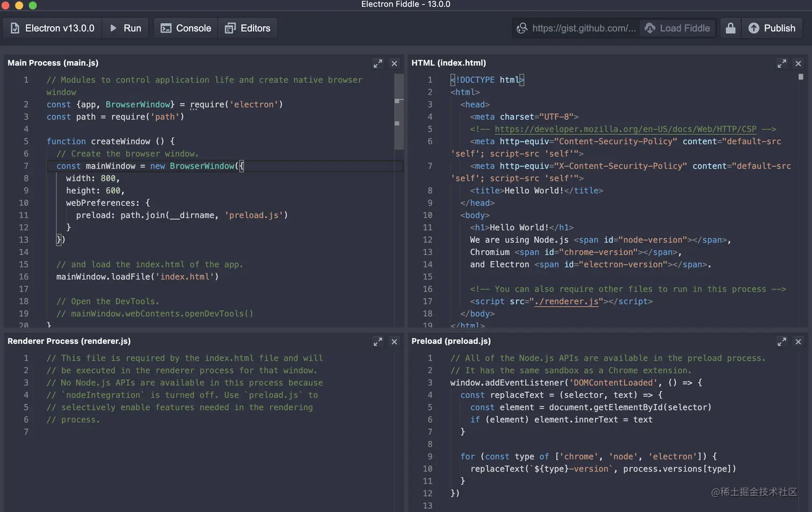Click '<meta charset="UTF-8">' line
The height and width of the screenshot is (512, 812).
pos(524,117)
